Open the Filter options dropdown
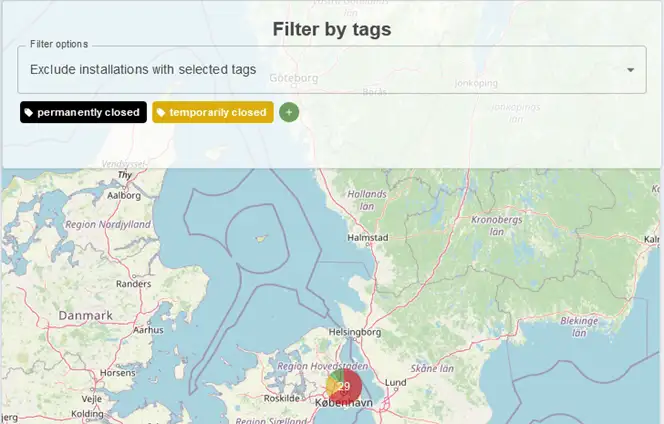664x424 pixels. (332, 70)
